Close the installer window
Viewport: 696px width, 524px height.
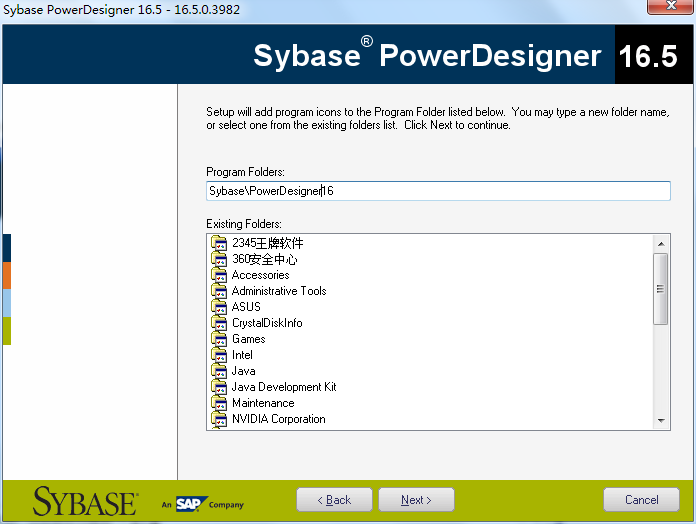click(670, 6)
